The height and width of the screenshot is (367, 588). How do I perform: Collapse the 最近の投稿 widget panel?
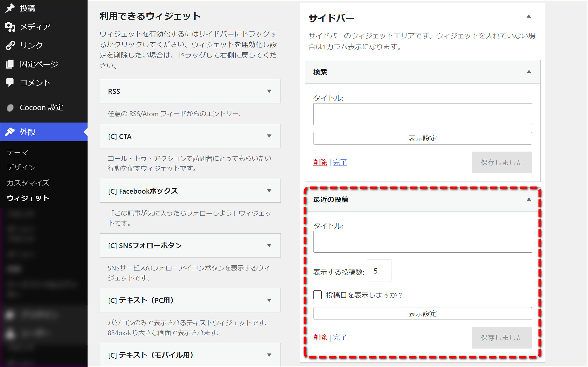point(529,199)
